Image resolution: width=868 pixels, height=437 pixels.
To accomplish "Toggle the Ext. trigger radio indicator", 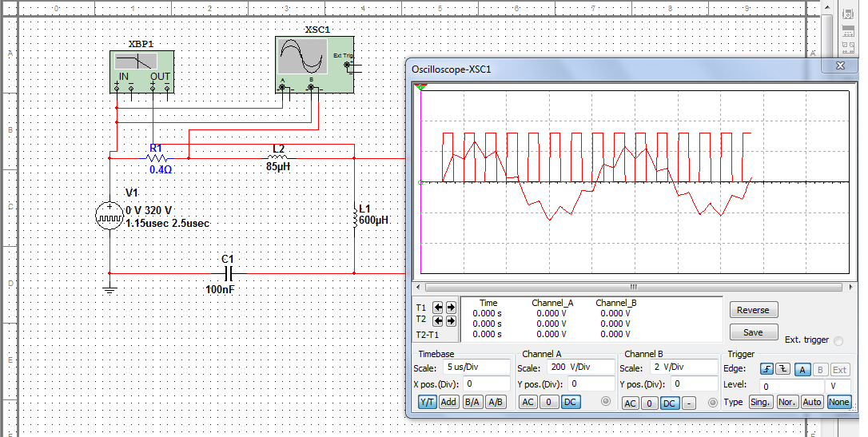I will (x=838, y=341).
